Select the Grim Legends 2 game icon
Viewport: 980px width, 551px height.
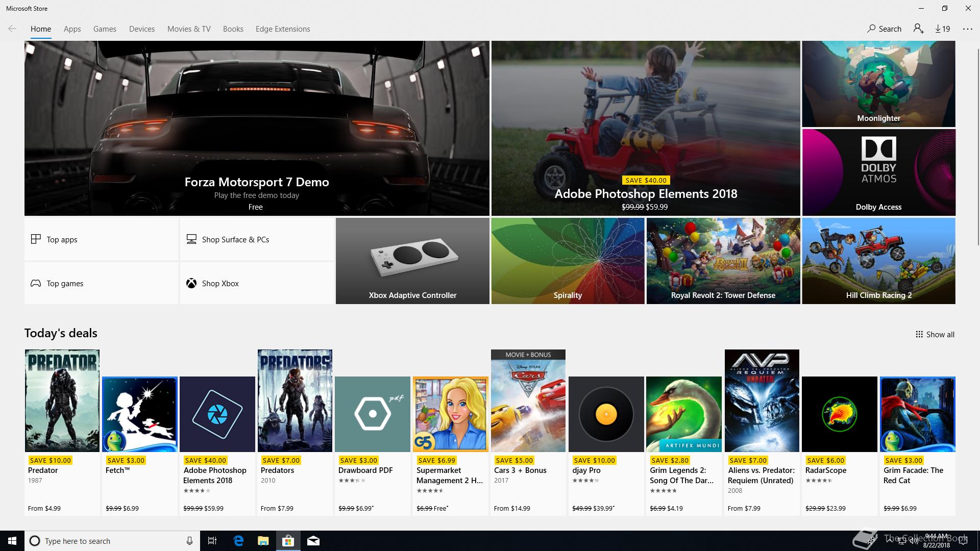[684, 414]
